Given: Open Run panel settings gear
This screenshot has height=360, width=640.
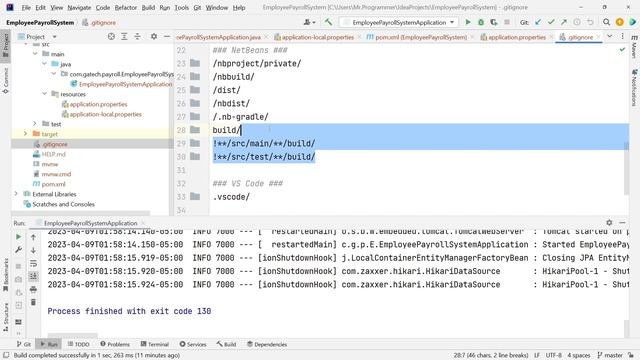Looking at the screenshot, I should tap(609, 222).
